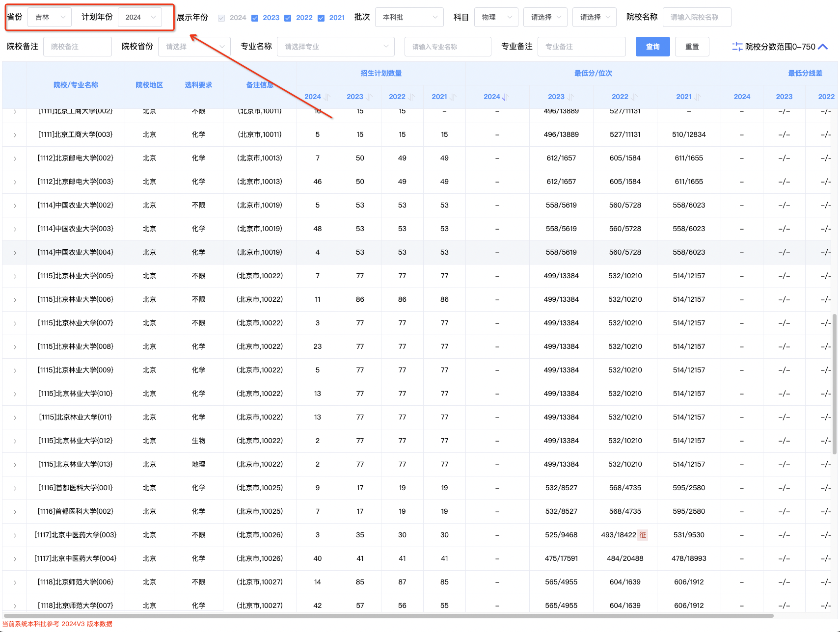Expand the 北京中医药大学{003} row
The height and width of the screenshot is (632, 840).
[15, 535]
